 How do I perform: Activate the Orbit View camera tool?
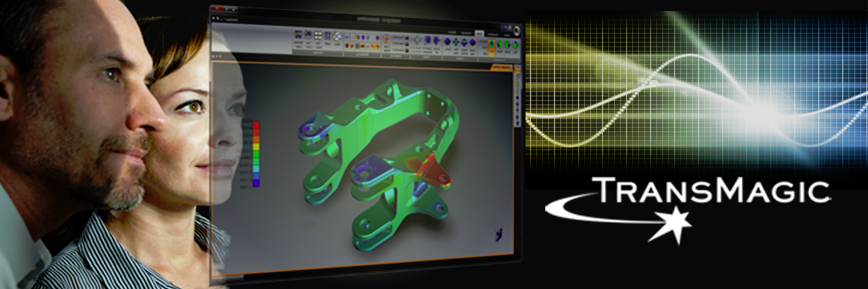click(473, 46)
